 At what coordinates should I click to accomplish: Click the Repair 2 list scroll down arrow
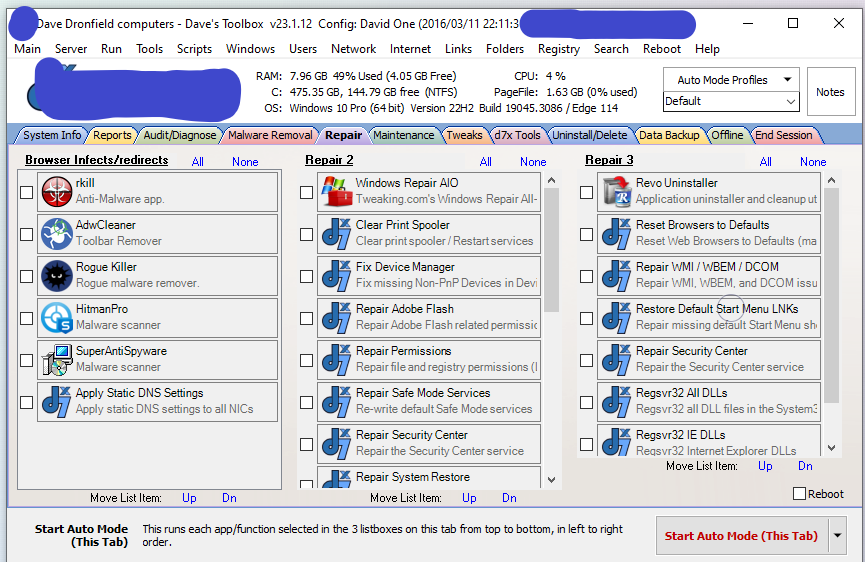point(551,480)
